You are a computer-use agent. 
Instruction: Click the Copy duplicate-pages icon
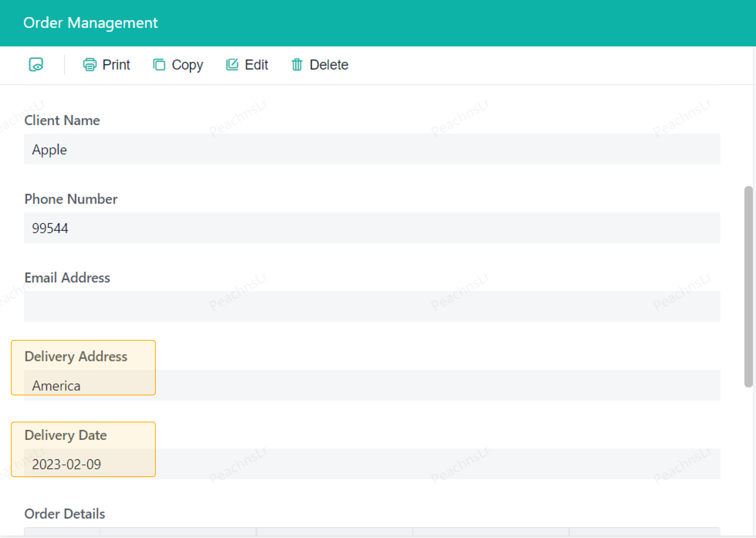159,65
